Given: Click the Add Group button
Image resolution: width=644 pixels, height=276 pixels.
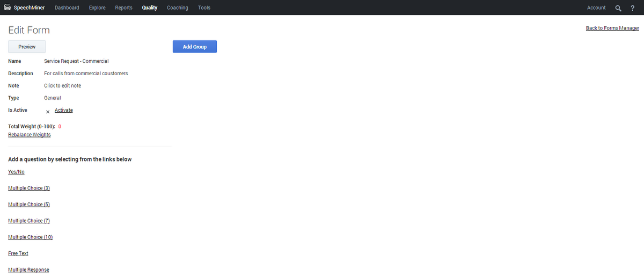Looking at the screenshot, I should [194, 47].
